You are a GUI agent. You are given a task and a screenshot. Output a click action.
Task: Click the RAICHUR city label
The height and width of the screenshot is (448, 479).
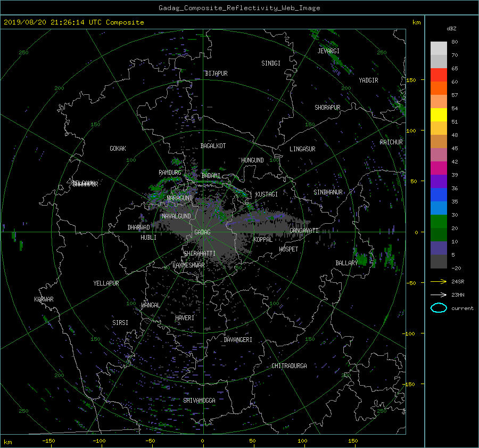[x=391, y=142]
